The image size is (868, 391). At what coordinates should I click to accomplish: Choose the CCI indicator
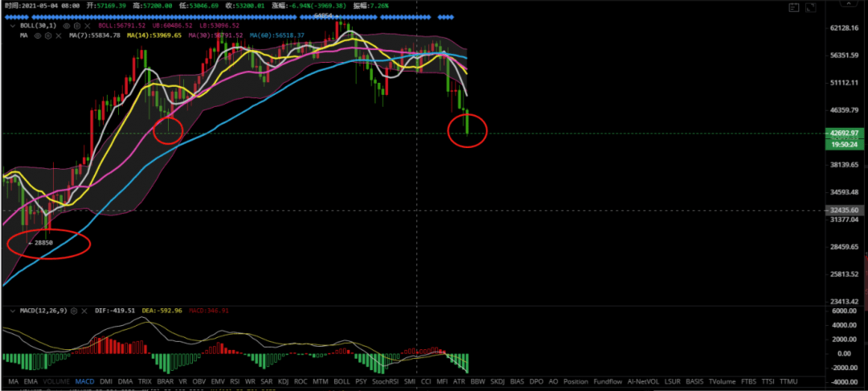[426, 381]
